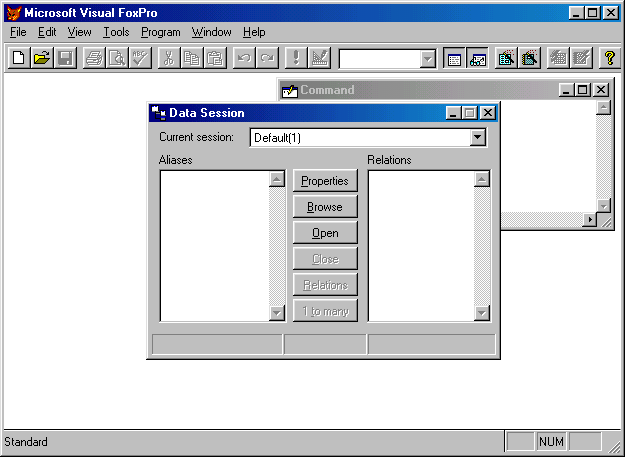The image size is (625, 457).
Task: Click the Data Session title bar icon
Action: [x=159, y=113]
